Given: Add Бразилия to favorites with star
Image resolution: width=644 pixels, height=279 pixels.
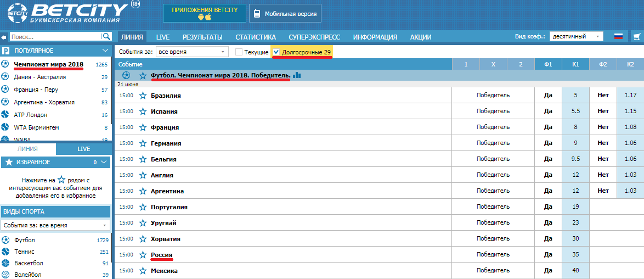Looking at the screenshot, I should click(x=143, y=96).
